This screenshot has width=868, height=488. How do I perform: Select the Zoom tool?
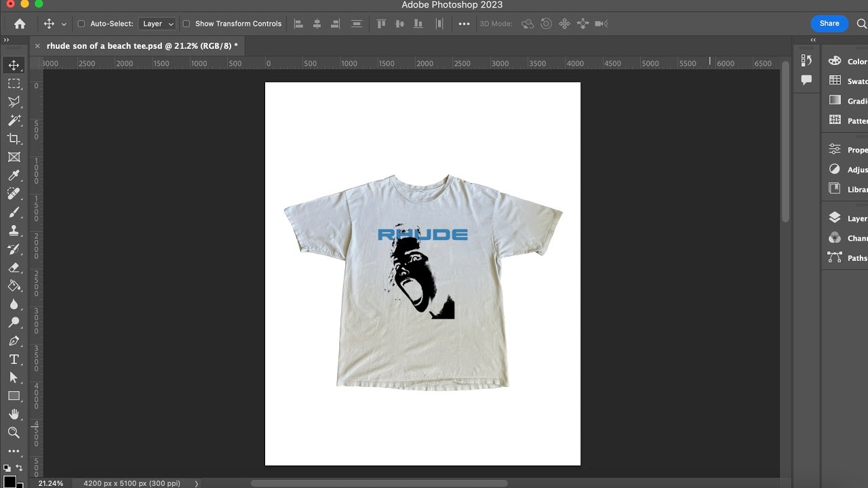pyautogui.click(x=14, y=432)
